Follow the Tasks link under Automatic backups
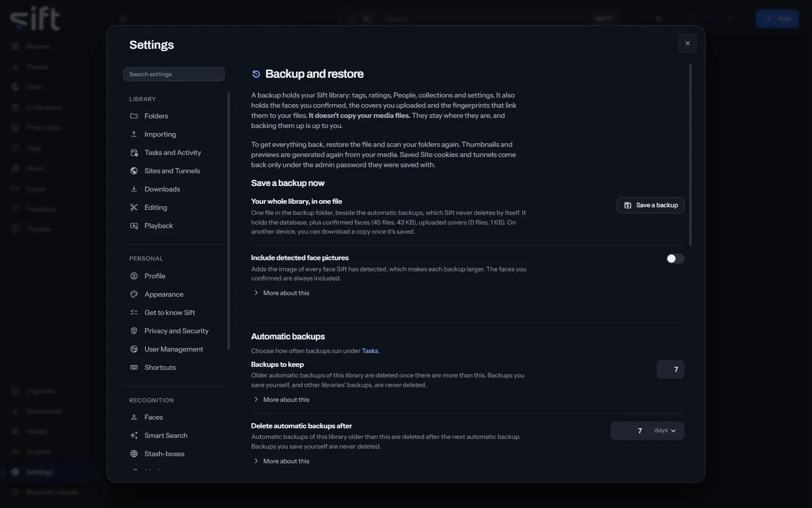This screenshot has height=508, width=812. point(369,351)
